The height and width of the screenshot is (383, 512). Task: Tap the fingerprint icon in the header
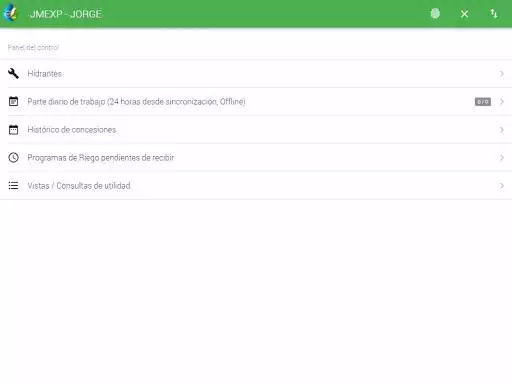pyautogui.click(x=435, y=14)
